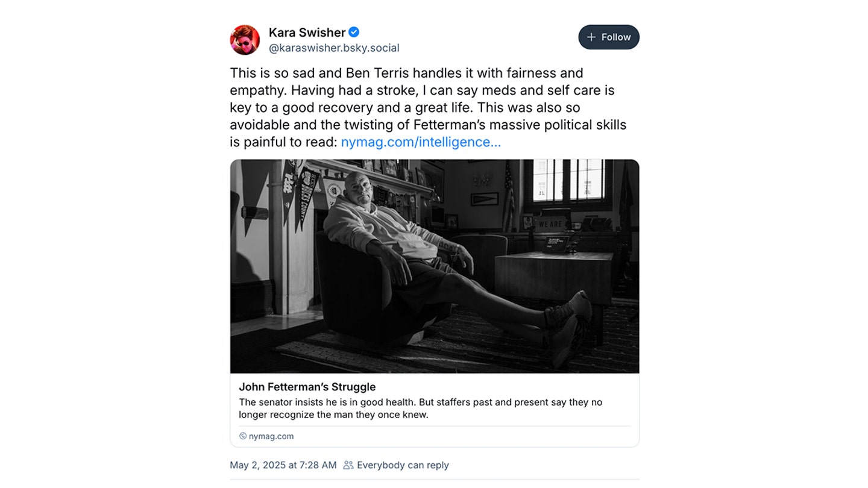Open the 'John Fetterman's Struggle' headline
This screenshot has height=488, width=868.
[307, 387]
